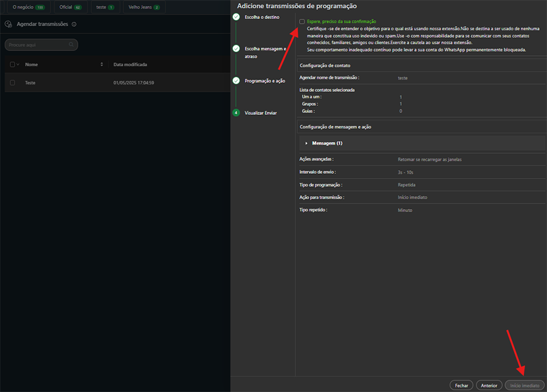547x392 pixels.
Task: Click step 4 Visualizar Enviar circle
Action: tap(236, 112)
